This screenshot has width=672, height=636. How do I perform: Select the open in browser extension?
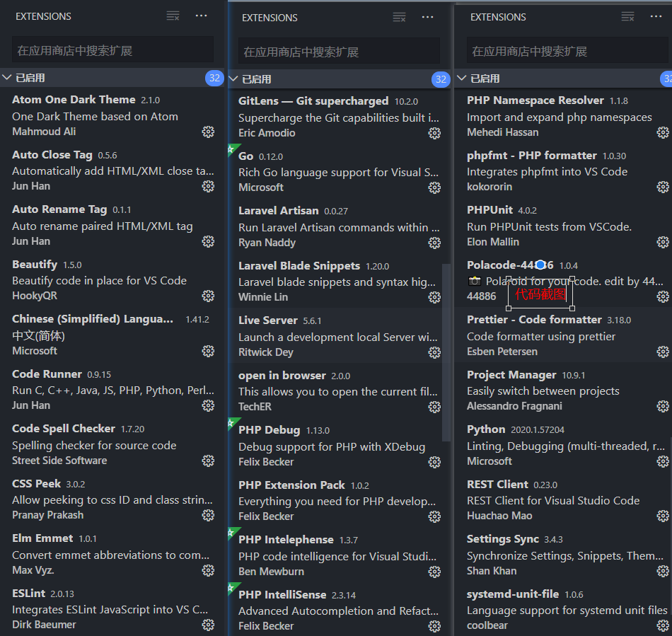tap(339, 391)
